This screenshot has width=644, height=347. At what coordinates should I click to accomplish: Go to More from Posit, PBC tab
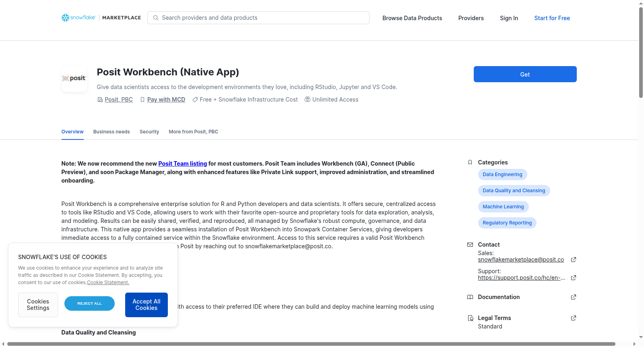pos(194,132)
